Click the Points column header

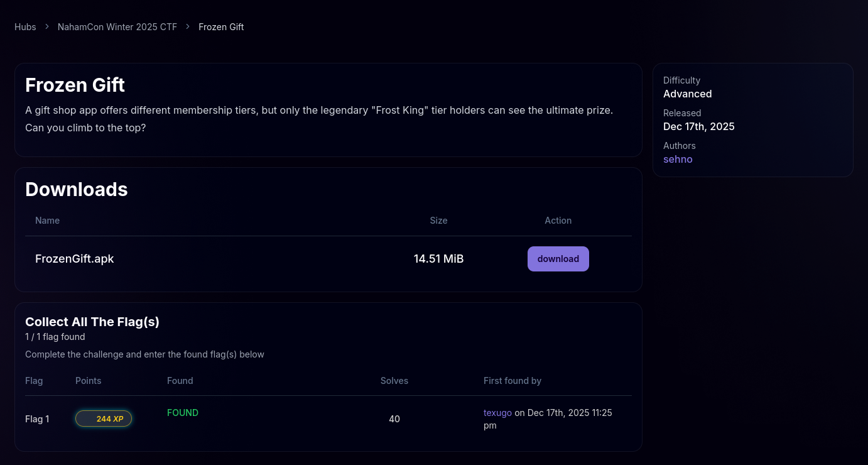coord(88,381)
